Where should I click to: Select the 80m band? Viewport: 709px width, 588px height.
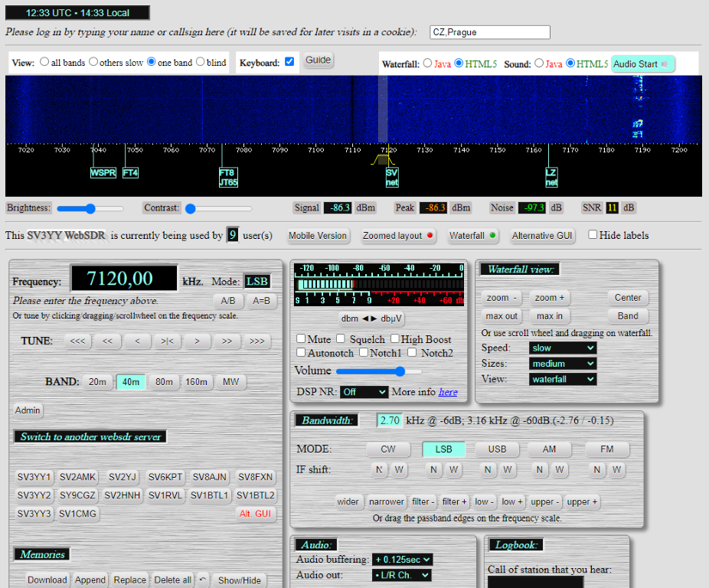(164, 382)
